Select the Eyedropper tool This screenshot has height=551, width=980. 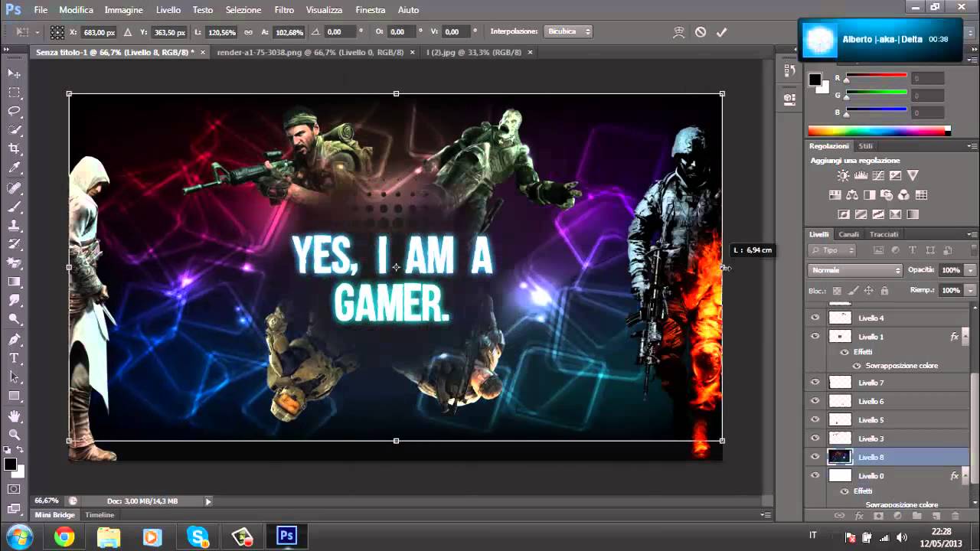[14, 168]
